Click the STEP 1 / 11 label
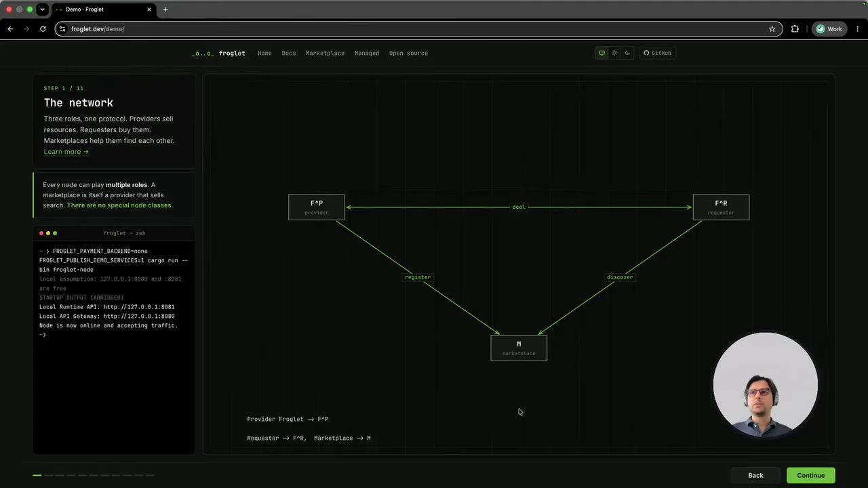 point(64,88)
